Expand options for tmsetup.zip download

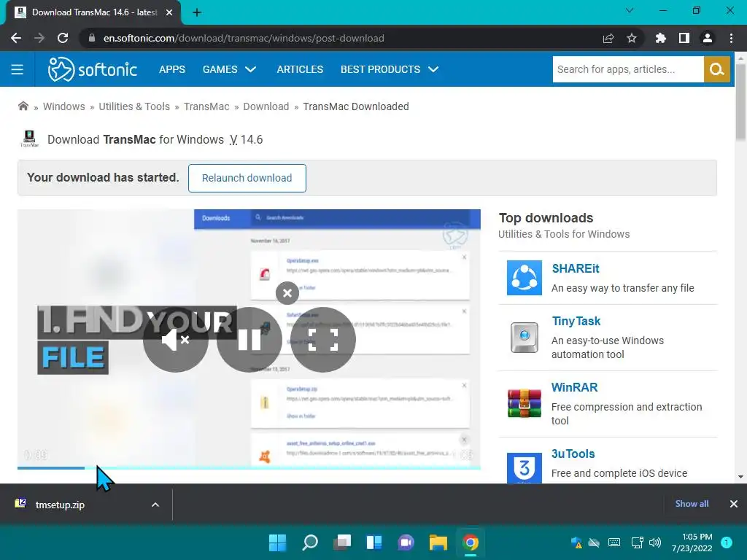click(155, 505)
